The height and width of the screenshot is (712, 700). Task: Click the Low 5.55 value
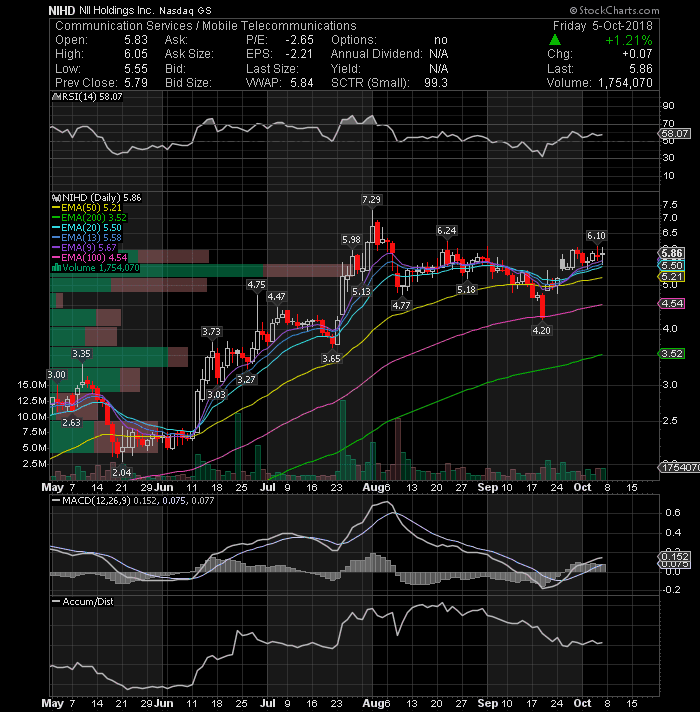(x=136, y=69)
